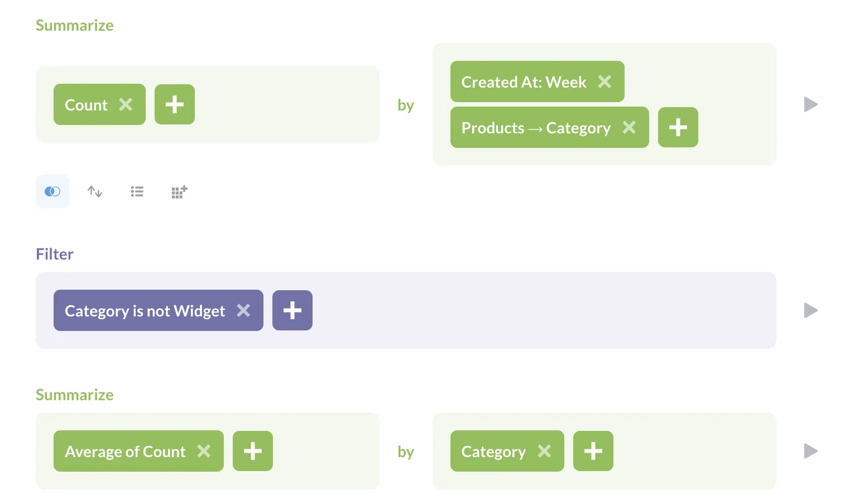Edit the Category is not Widget filter

point(145,310)
